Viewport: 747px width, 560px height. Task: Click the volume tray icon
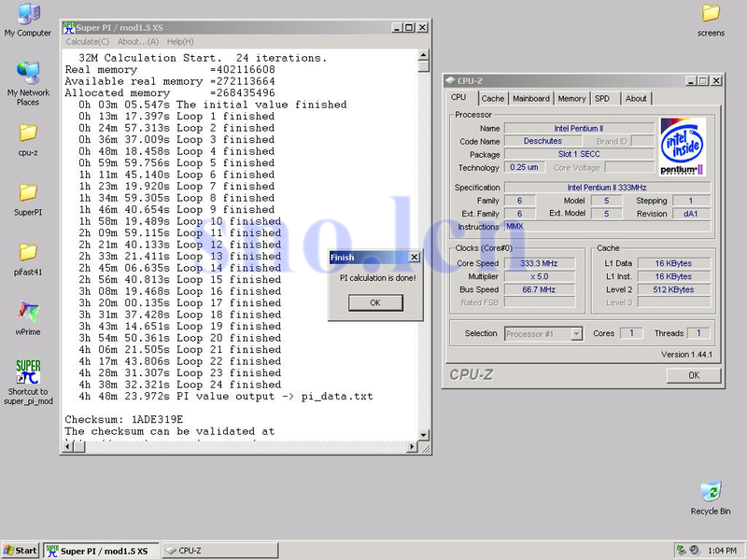[694, 550]
